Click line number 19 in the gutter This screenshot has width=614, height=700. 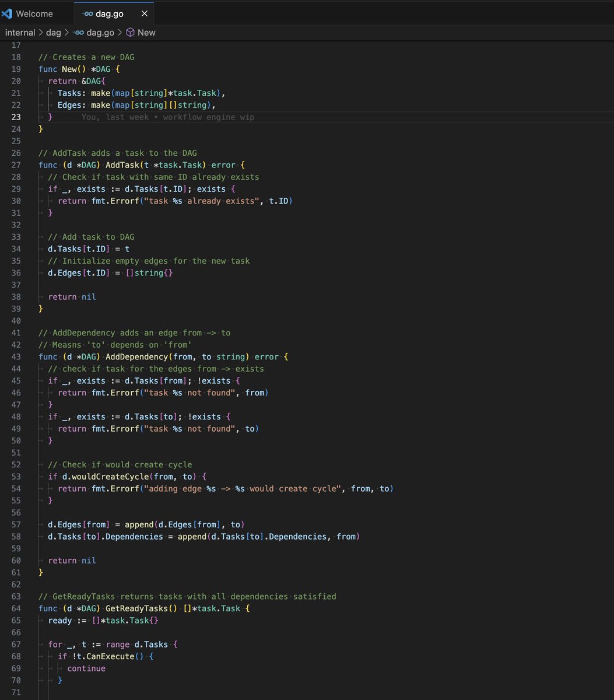click(16, 69)
